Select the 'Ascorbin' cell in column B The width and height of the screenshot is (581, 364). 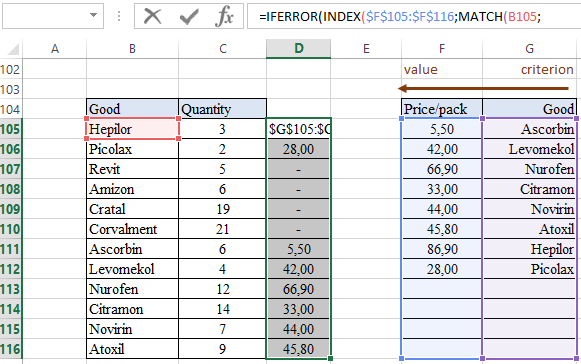coord(132,249)
